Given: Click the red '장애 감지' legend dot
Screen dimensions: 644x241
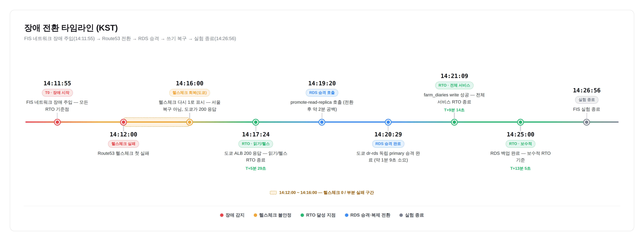Looking at the screenshot, I should pyautogui.click(x=221, y=215).
